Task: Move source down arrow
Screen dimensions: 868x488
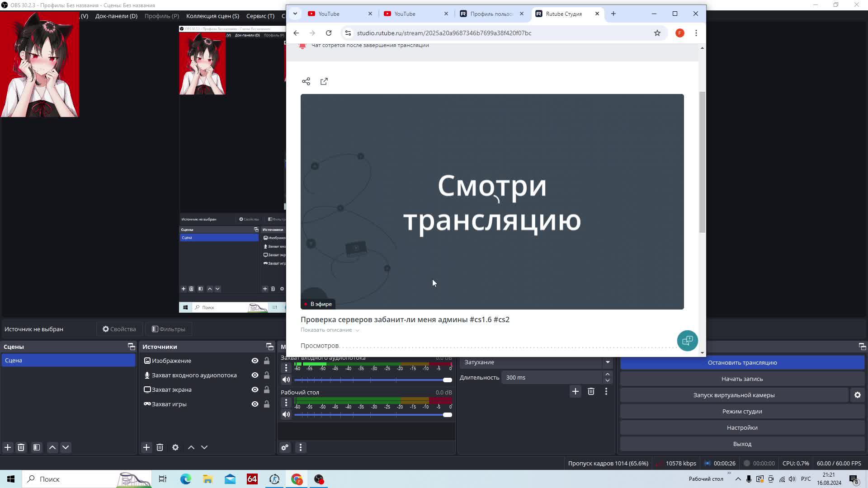Action: tap(204, 447)
